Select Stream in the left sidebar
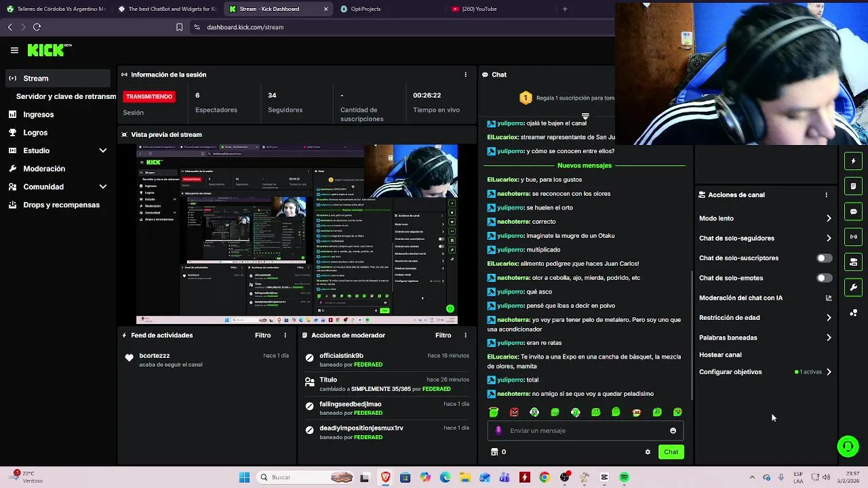868x488 pixels. pyautogui.click(x=59, y=78)
